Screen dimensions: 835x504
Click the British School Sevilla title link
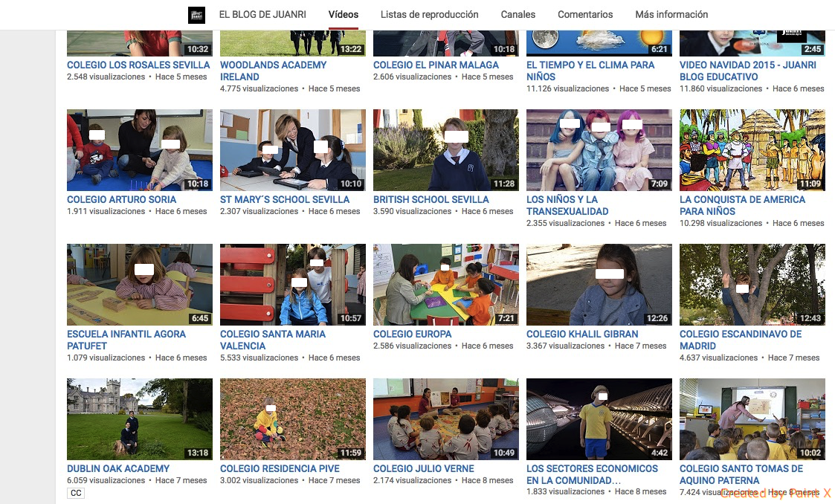pyautogui.click(x=431, y=199)
